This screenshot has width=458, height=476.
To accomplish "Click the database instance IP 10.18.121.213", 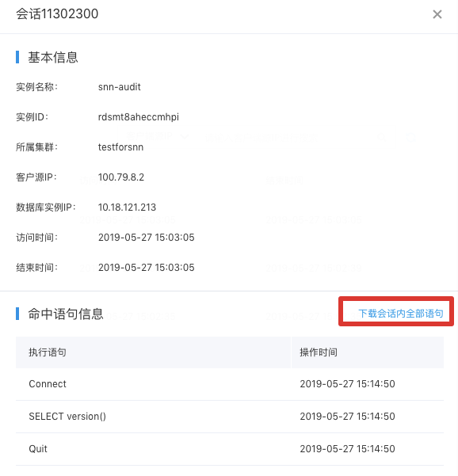I will coord(127,208).
